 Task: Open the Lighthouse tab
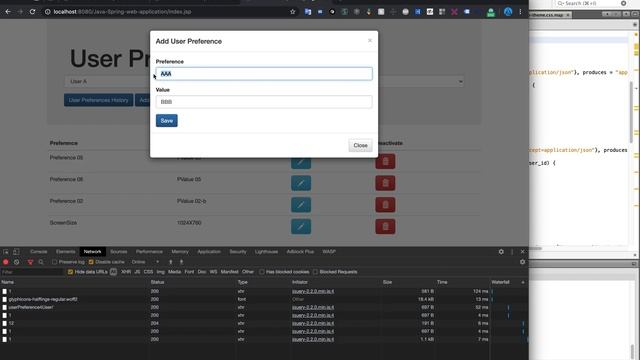(267, 252)
